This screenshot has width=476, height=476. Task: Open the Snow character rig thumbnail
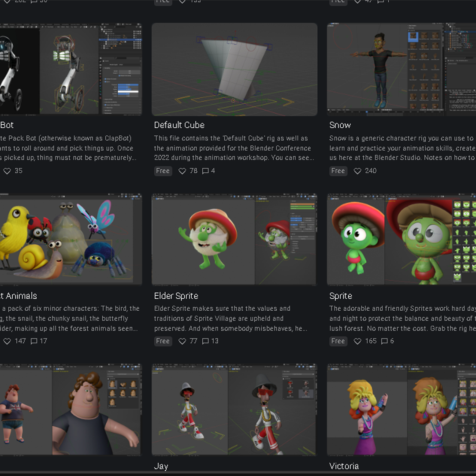click(401, 69)
